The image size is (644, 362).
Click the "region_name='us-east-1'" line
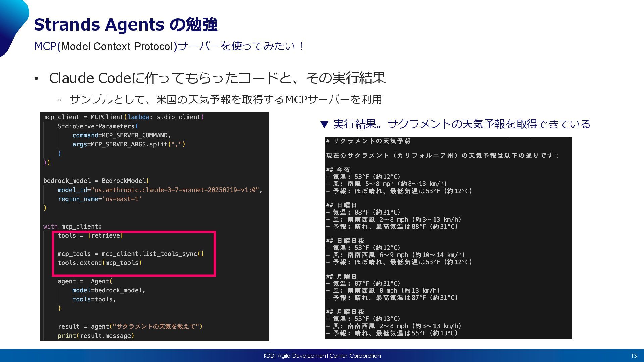[100, 199]
